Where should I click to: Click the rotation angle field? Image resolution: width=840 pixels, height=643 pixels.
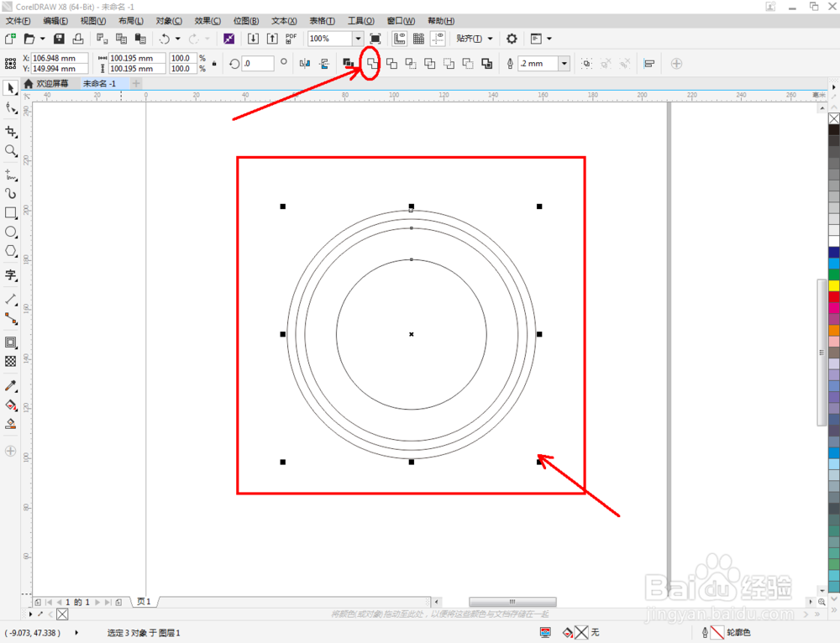tap(258, 63)
